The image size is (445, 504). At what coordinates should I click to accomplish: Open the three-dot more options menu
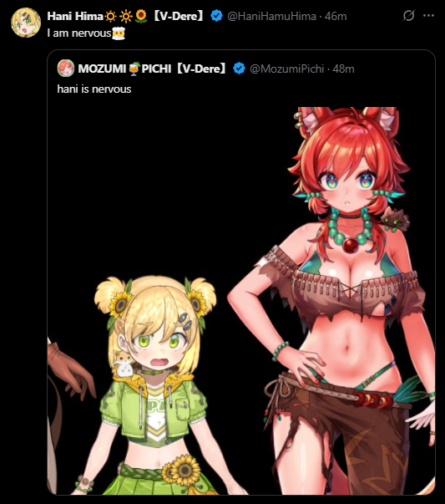[x=428, y=15]
